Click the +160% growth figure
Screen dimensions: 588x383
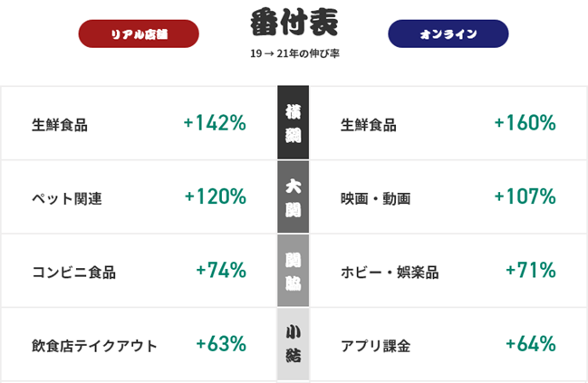tap(525, 123)
